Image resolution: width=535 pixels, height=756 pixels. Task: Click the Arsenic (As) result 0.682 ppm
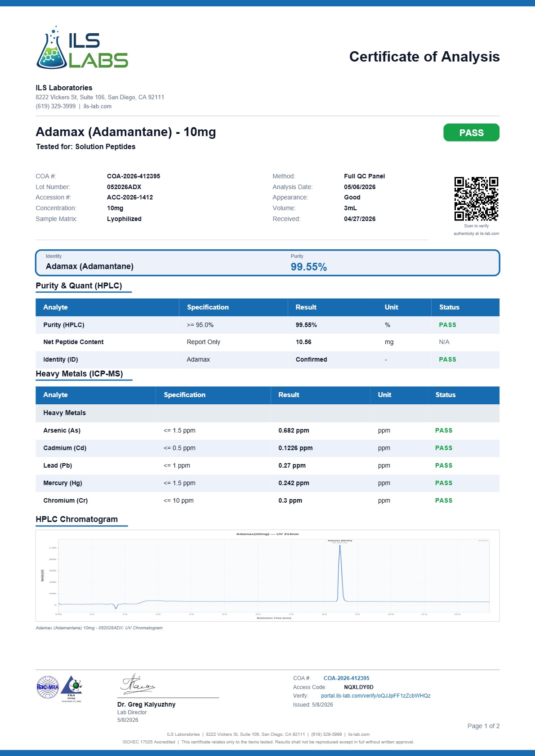click(x=294, y=430)
